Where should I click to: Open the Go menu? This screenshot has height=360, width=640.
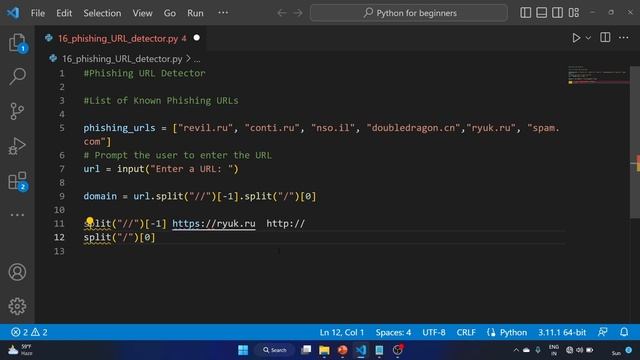(170, 13)
